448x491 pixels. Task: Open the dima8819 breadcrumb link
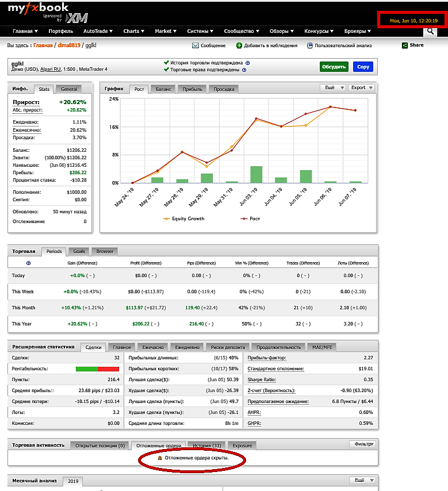click(69, 45)
